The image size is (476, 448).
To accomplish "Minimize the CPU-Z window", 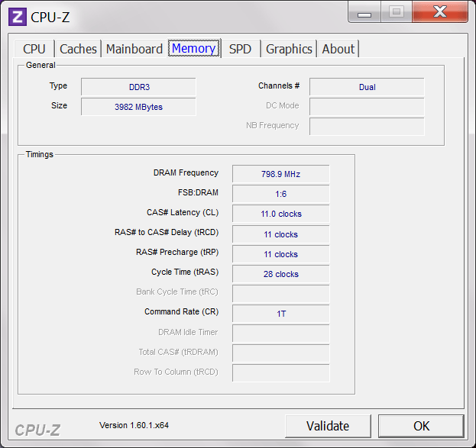I will pos(364,12).
